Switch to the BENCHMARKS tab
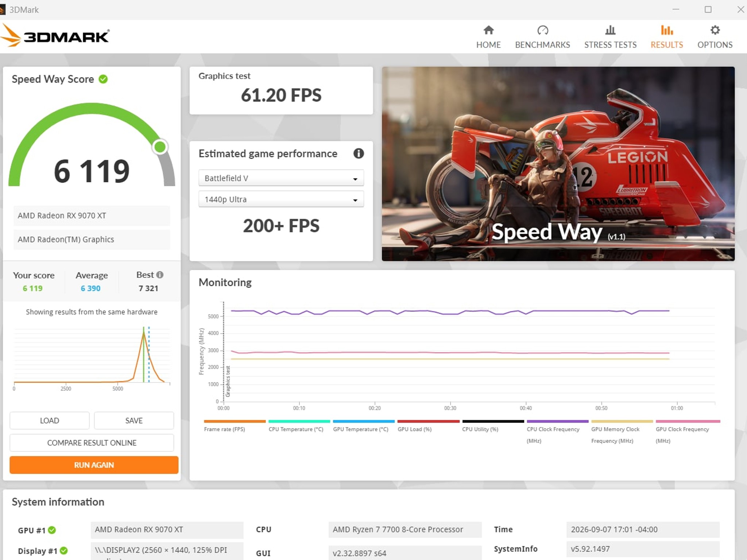The image size is (747, 560). click(x=542, y=37)
